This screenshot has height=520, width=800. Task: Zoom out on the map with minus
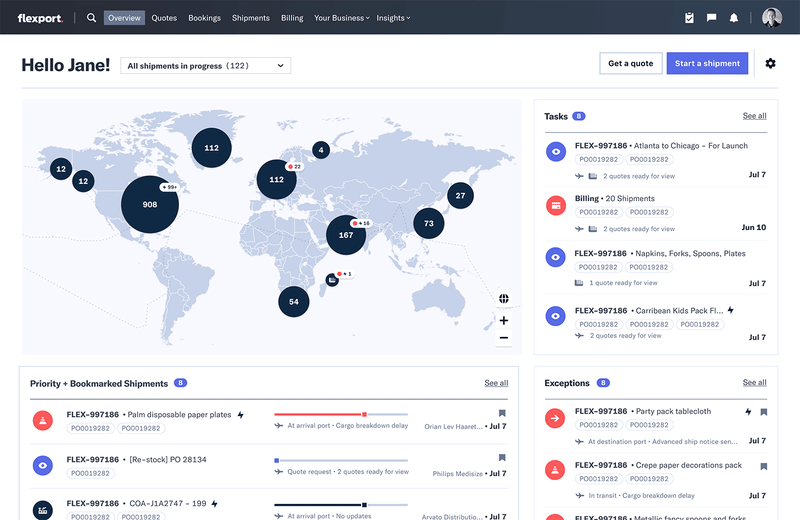click(504, 338)
